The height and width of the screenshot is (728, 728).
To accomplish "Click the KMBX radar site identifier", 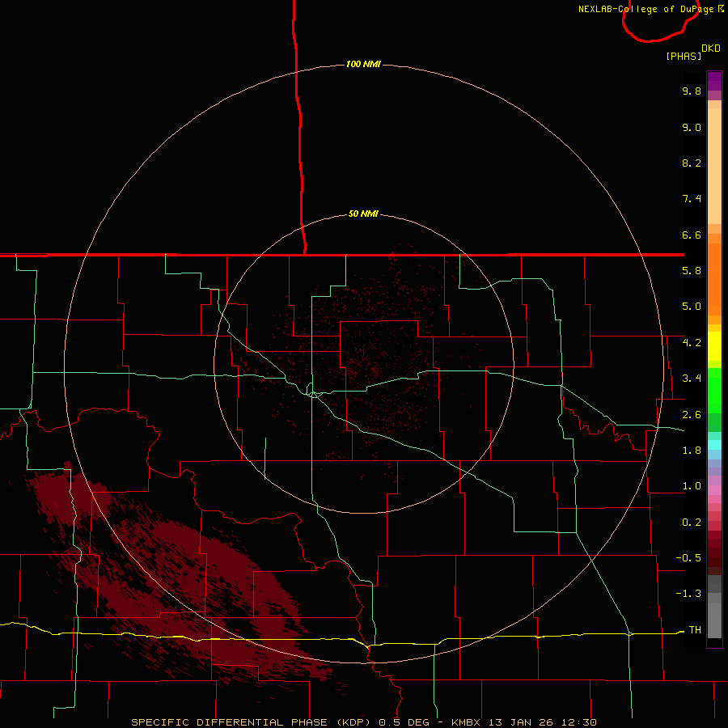I will pos(466,722).
